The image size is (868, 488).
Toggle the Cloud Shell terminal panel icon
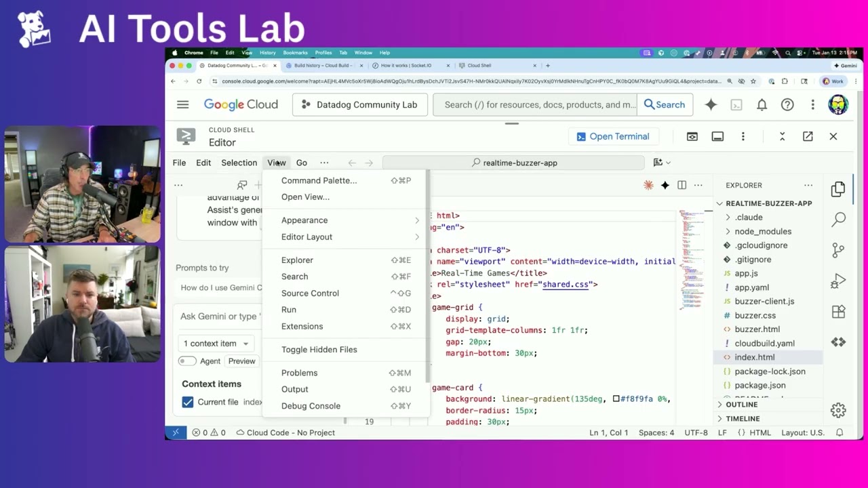[717, 136]
